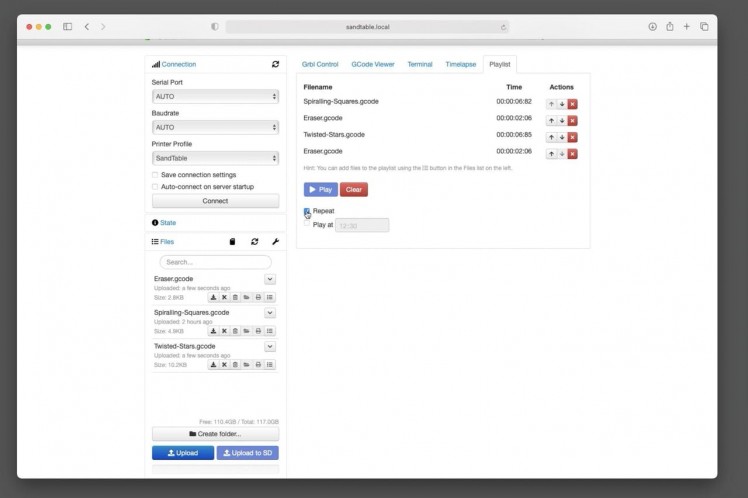Download Twisted-Stars.gcode from Files
Viewport: 748px width, 498px height.
coord(213,365)
